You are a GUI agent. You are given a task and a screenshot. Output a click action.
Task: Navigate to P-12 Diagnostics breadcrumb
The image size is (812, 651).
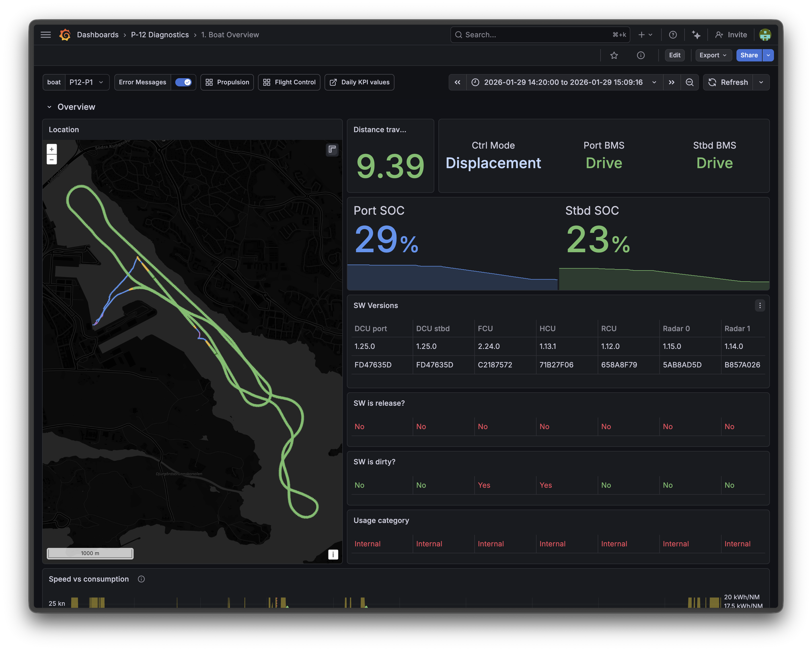click(160, 35)
